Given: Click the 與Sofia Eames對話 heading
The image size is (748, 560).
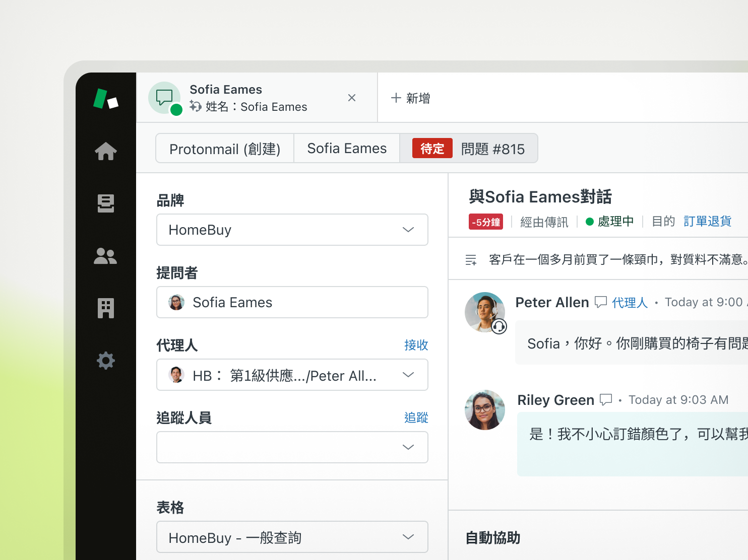Looking at the screenshot, I should tap(540, 197).
